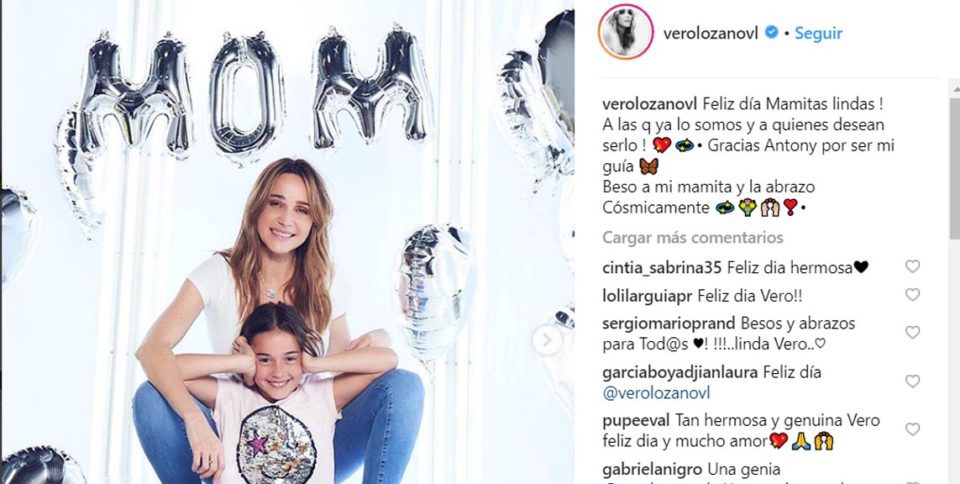Open lolilarguiapr's profile
The width and height of the screenshot is (960, 484).
[647, 296]
